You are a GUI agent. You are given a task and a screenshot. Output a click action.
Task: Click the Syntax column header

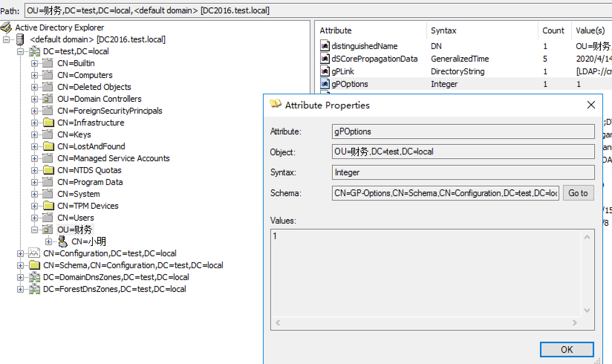click(x=443, y=30)
